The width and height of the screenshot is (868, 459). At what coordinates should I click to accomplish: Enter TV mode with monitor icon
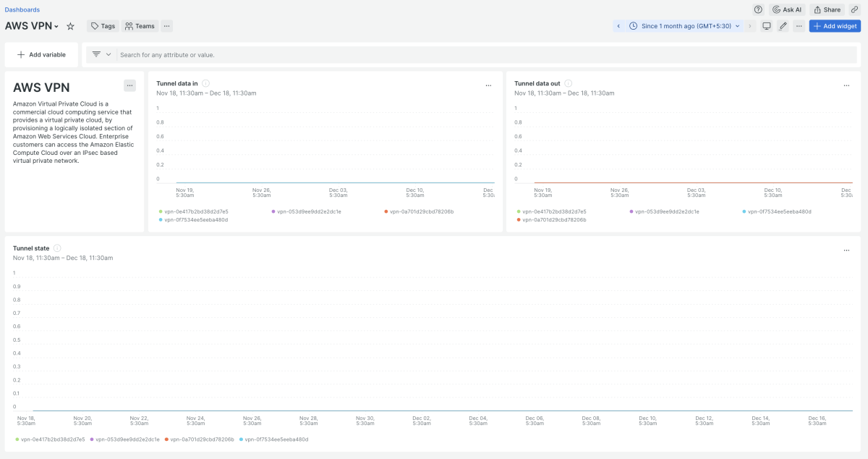click(x=767, y=26)
